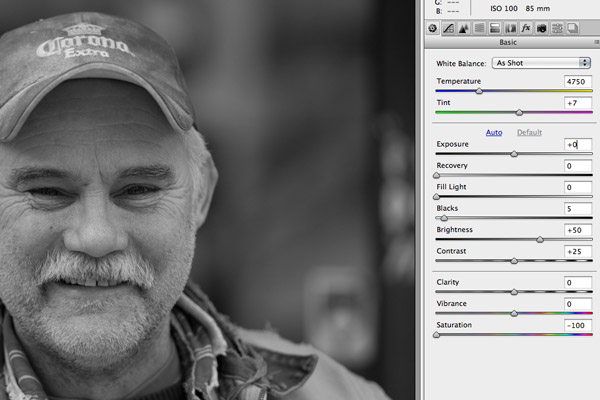Click the Exposure label
This screenshot has width=600, height=400.
(x=452, y=144)
